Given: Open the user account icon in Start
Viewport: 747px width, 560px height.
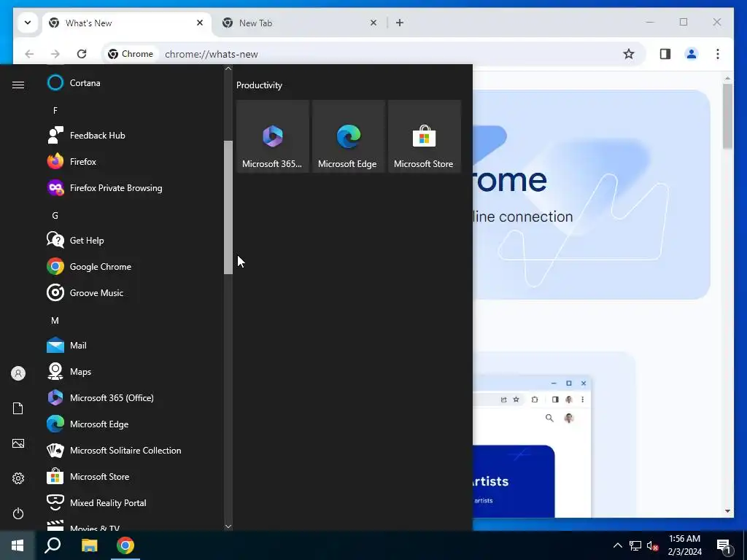Looking at the screenshot, I should (18, 373).
